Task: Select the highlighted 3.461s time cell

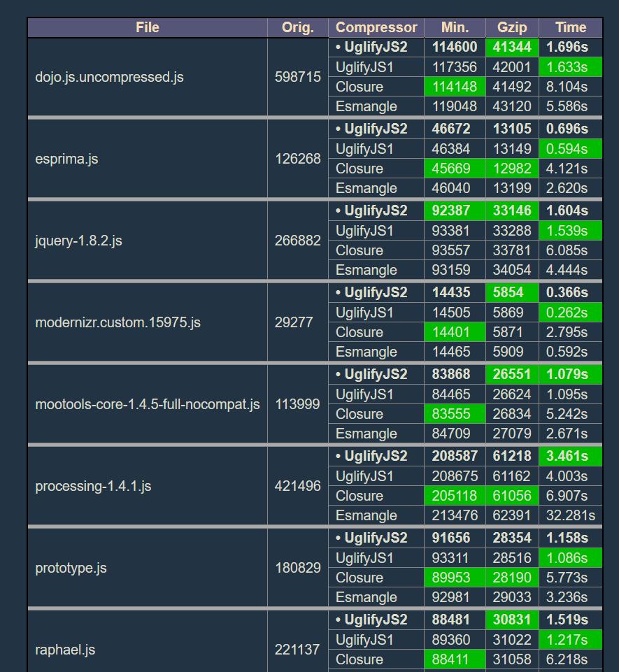Action: click(x=570, y=456)
